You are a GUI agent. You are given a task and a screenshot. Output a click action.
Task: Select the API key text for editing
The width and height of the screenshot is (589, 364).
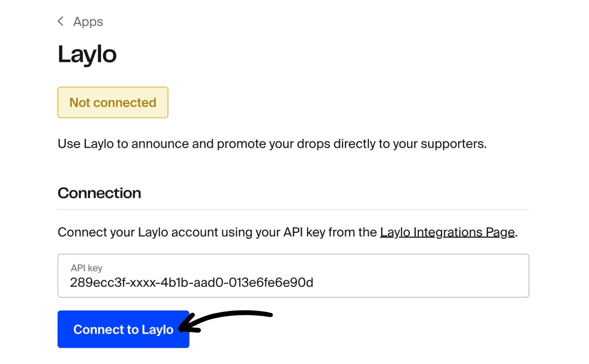click(191, 282)
